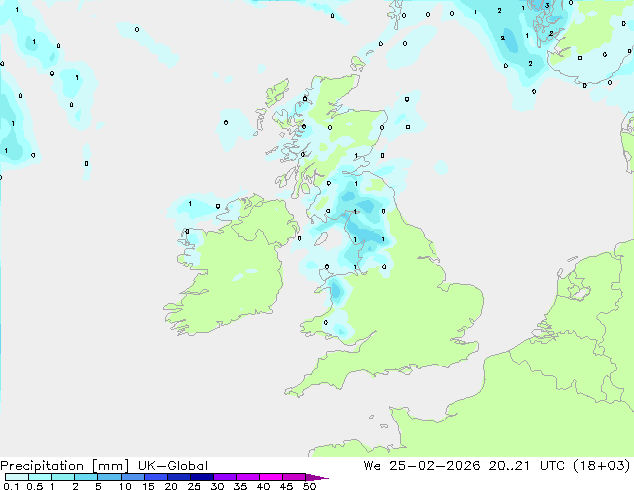
Task: Pick the legend swatch between 35 and 40
Action: coord(247,477)
